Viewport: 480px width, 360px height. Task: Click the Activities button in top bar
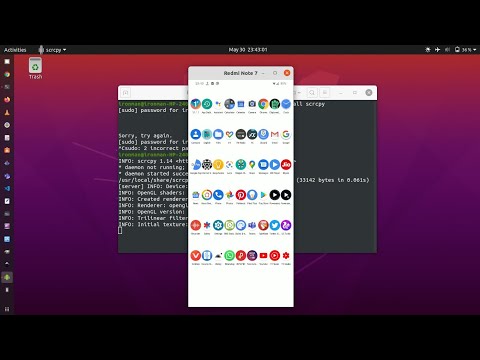click(x=15, y=50)
